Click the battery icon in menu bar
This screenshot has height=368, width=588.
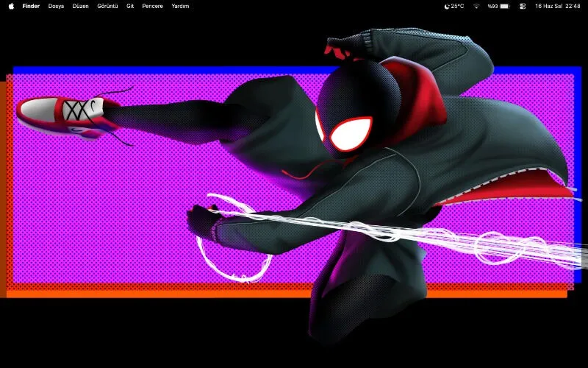coord(505,6)
